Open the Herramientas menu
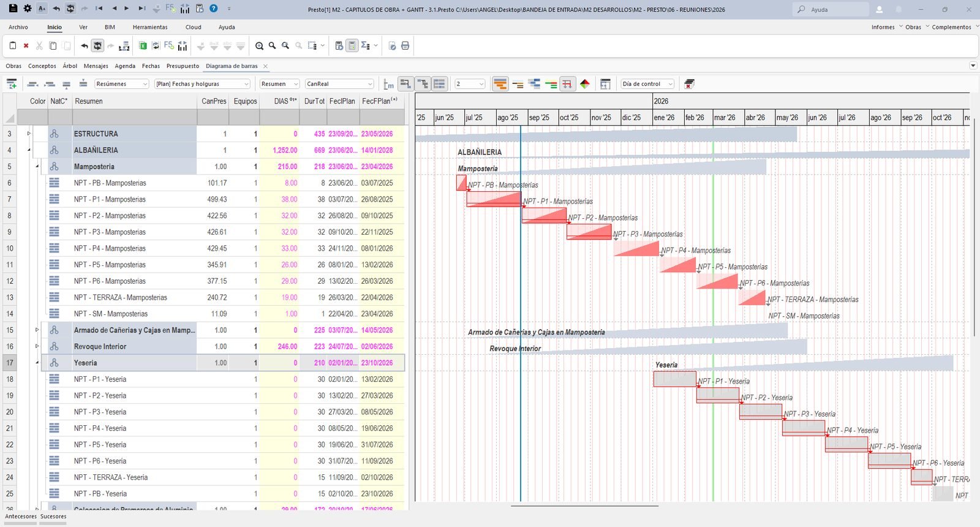The image size is (980, 527). tap(150, 27)
